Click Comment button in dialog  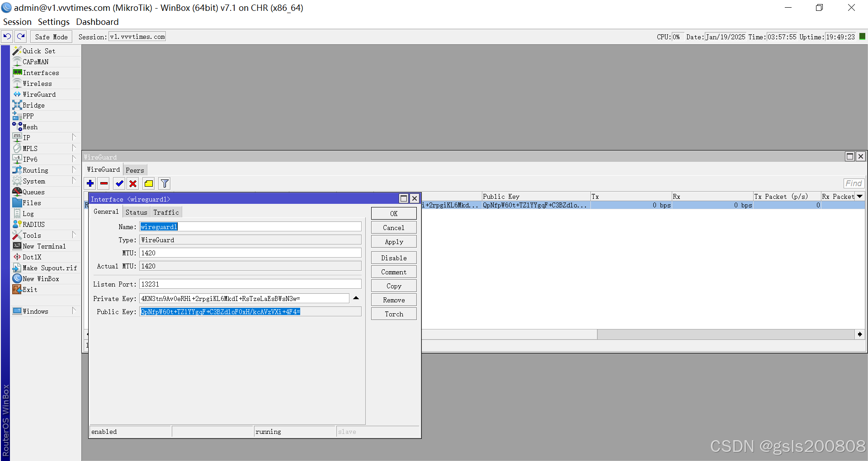coord(394,272)
